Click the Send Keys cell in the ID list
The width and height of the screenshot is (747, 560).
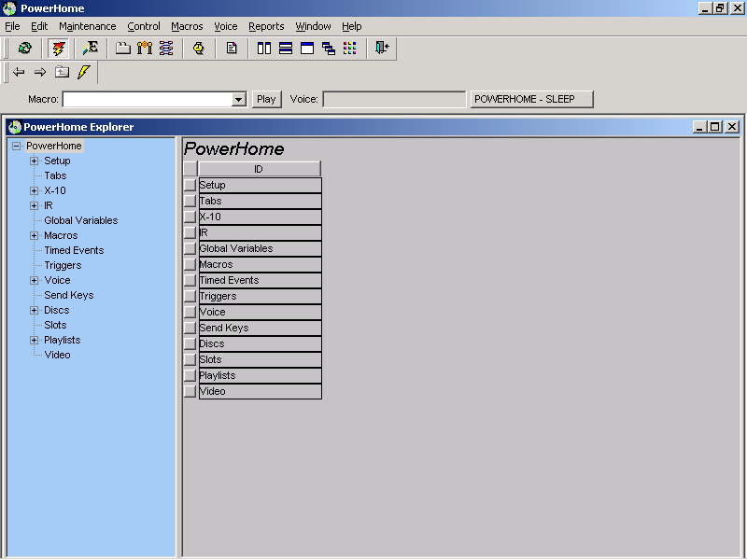[261, 329]
